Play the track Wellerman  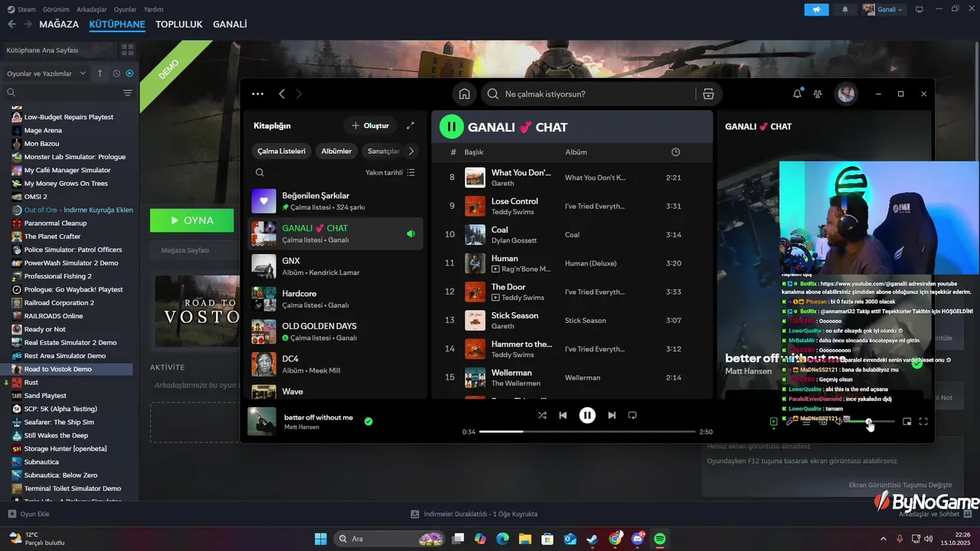point(572,377)
